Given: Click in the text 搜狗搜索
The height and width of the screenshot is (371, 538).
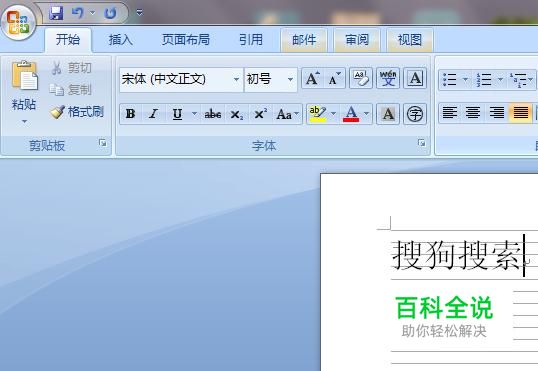Looking at the screenshot, I should (456, 255).
